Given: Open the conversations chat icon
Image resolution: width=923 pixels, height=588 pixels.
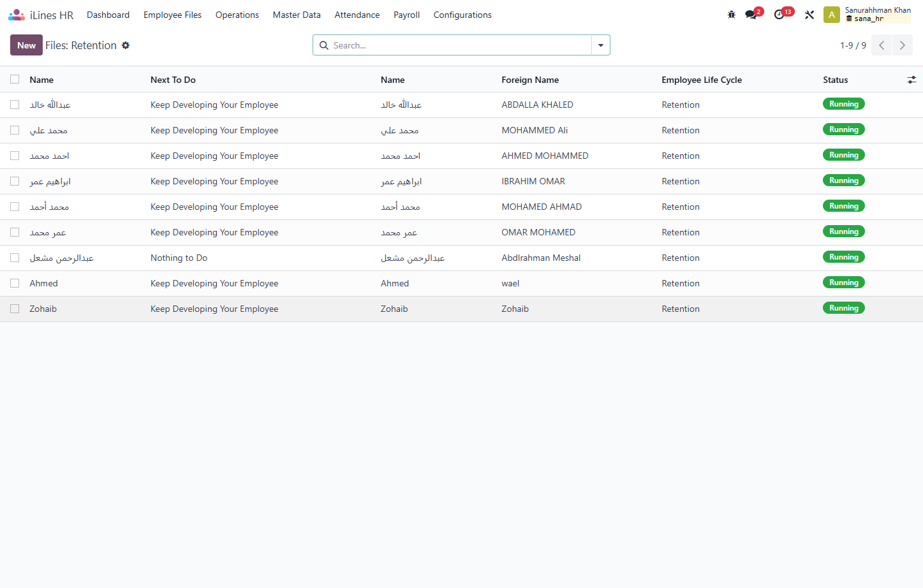Looking at the screenshot, I should (751, 15).
